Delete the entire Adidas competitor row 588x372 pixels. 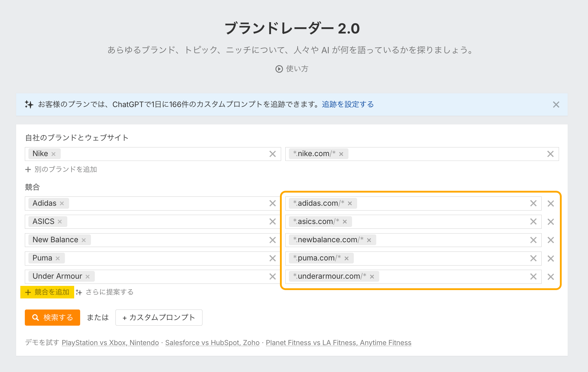click(x=551, y=204)
